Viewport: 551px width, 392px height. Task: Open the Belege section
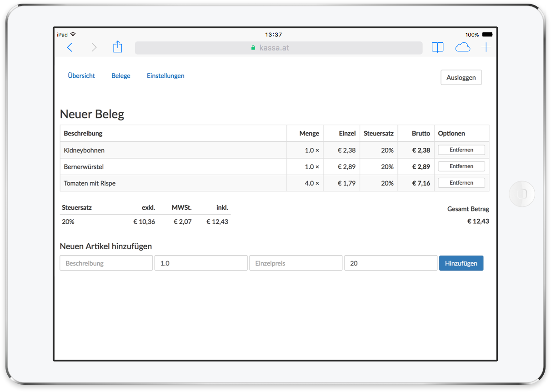point(121,76)
